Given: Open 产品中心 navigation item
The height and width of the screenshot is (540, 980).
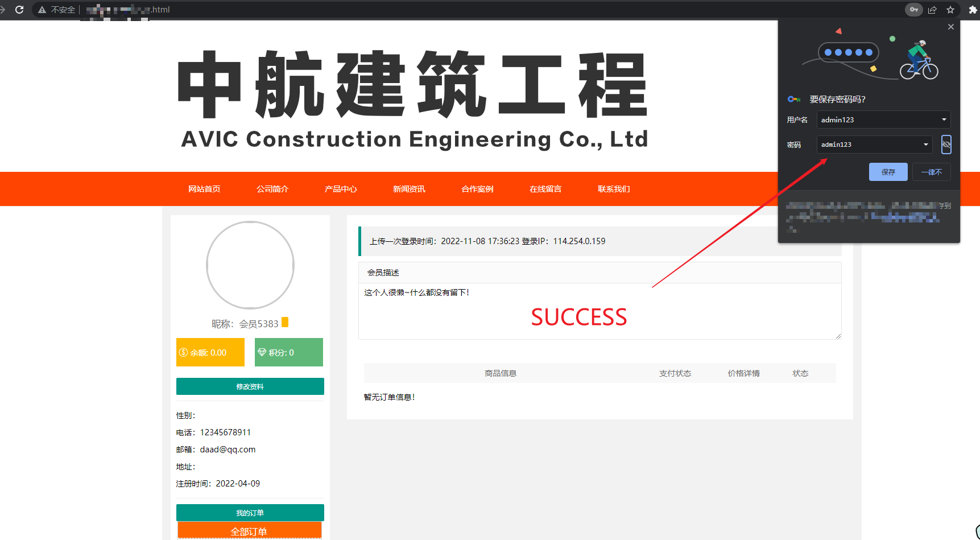Looking at the screenshot, I should [x=341, y=189].
